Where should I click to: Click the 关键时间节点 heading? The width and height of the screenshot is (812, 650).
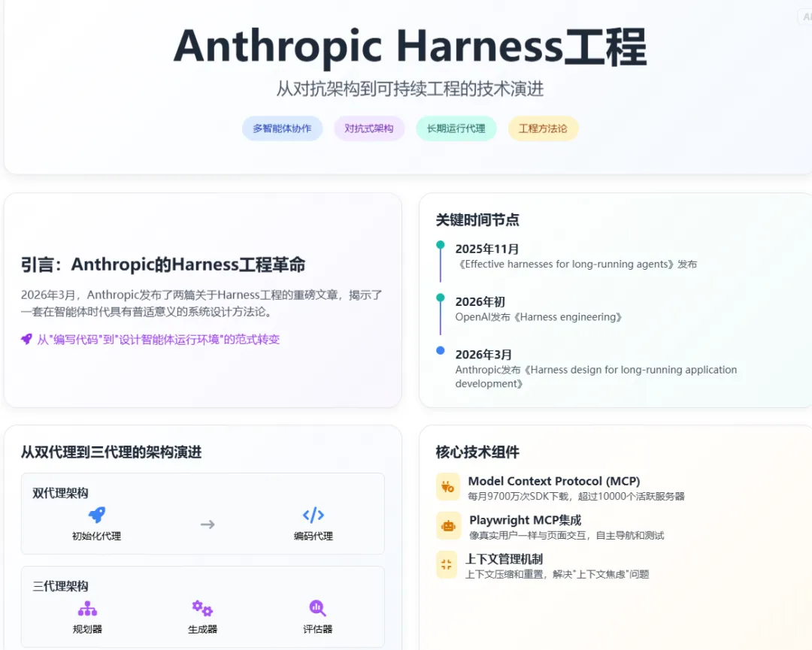477,220
